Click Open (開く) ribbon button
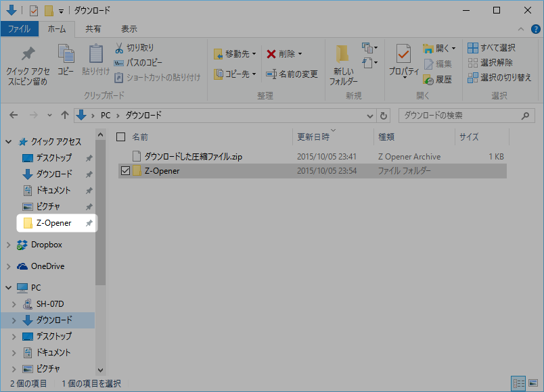 coord(439,48)
